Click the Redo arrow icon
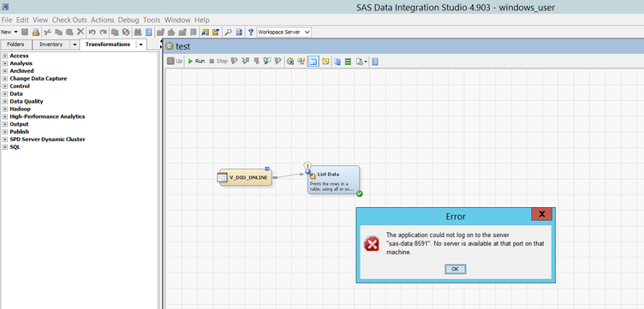Screen dimensions: 644x309 click(103, 32)
